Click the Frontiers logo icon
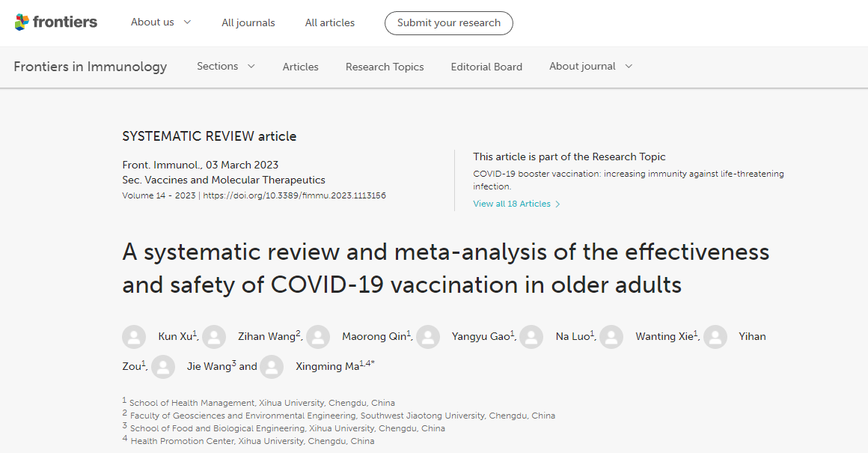 point(22,22)
